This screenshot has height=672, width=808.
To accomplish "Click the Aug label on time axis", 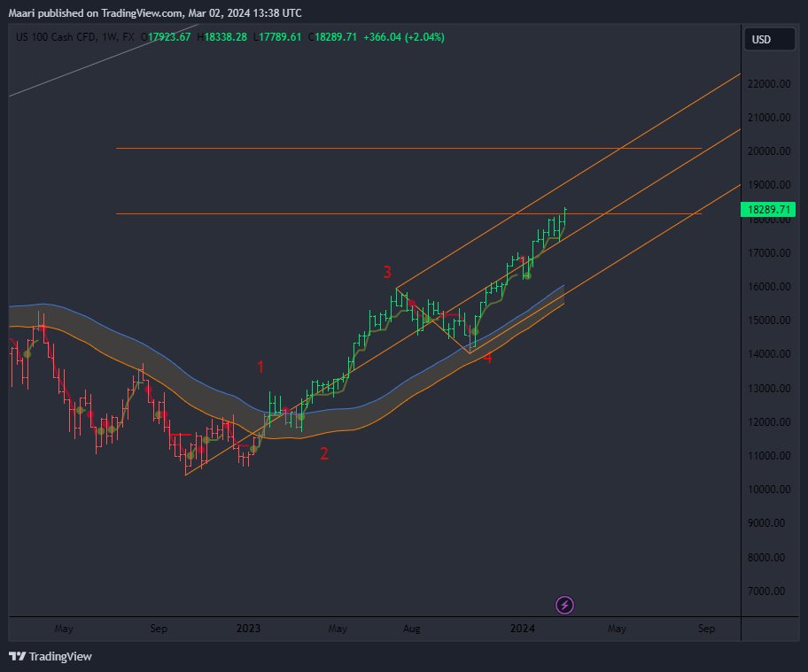I will [412, 629].
